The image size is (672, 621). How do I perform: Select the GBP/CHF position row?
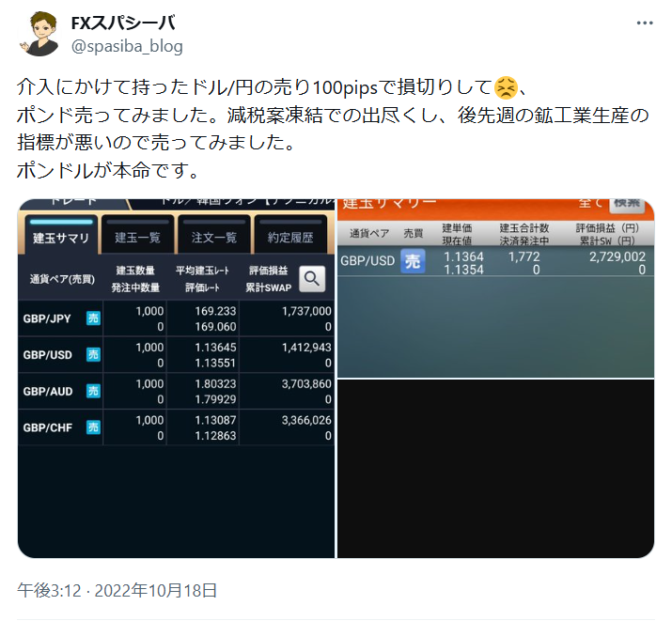point(176,427)
